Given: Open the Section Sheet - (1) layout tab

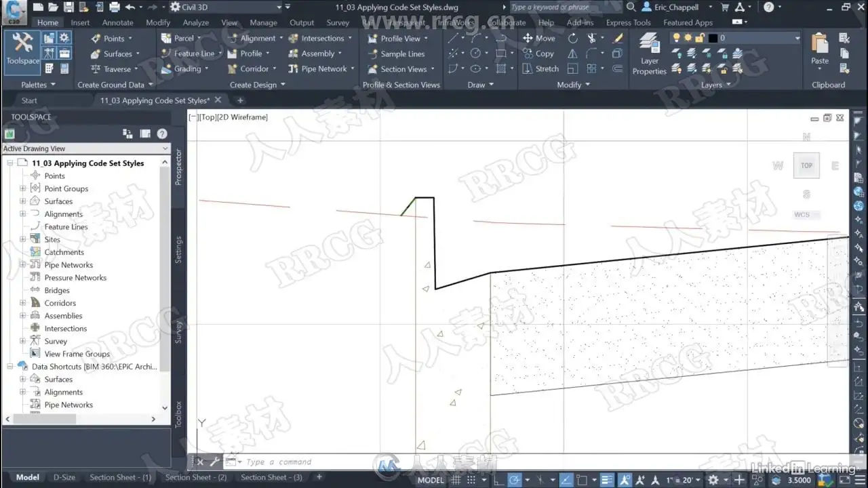Looking at the screenshot, I should (x=120, y=477).
